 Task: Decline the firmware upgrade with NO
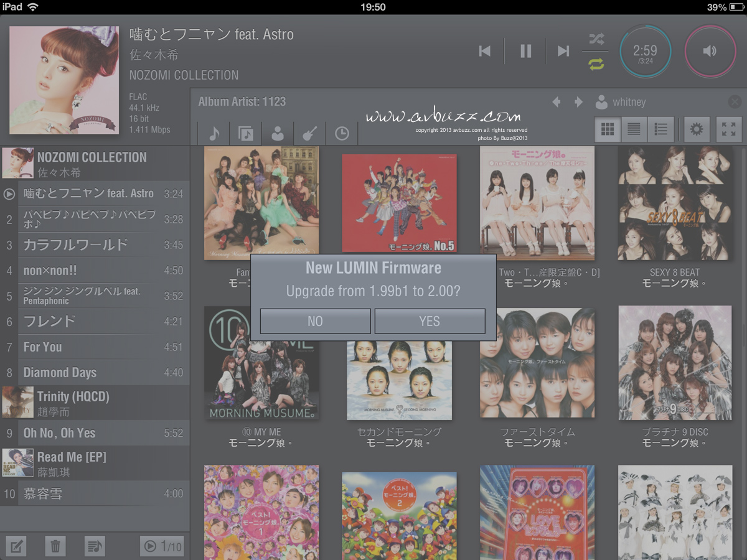tap(316, 321)
